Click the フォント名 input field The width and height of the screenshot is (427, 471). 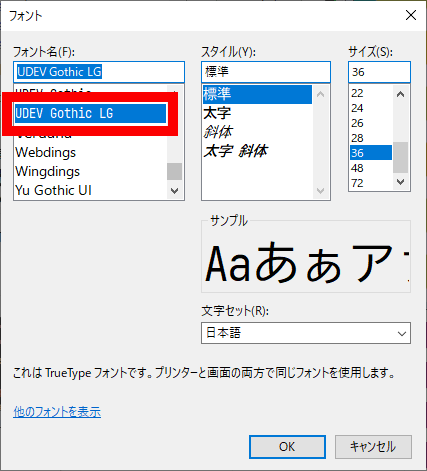[x=99, y=72]
